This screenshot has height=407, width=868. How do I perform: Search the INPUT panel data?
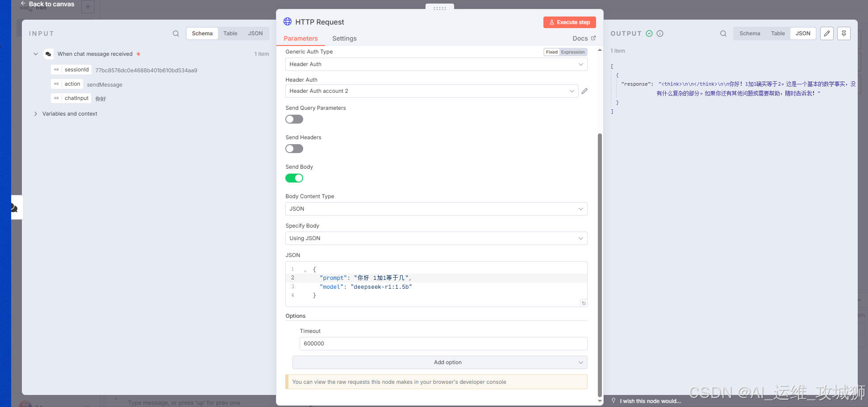coord(176,33)
